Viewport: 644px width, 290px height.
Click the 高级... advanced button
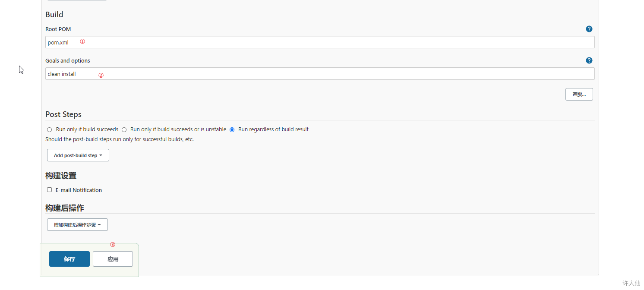tap(579, 95)
